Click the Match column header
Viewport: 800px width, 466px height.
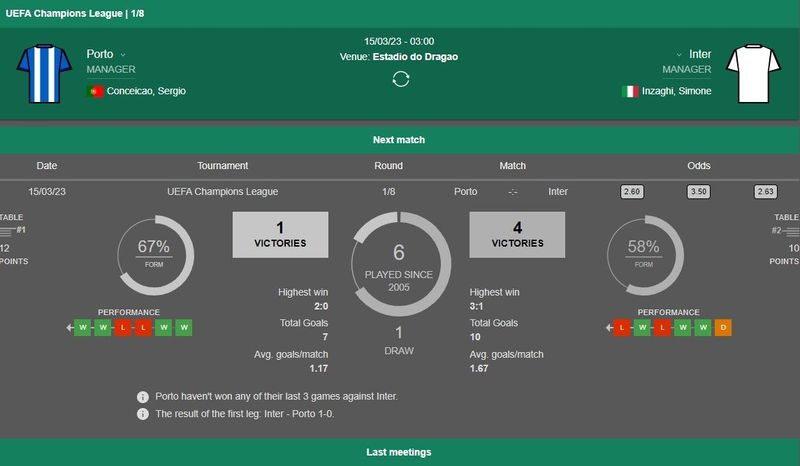[x=512, y=166]
